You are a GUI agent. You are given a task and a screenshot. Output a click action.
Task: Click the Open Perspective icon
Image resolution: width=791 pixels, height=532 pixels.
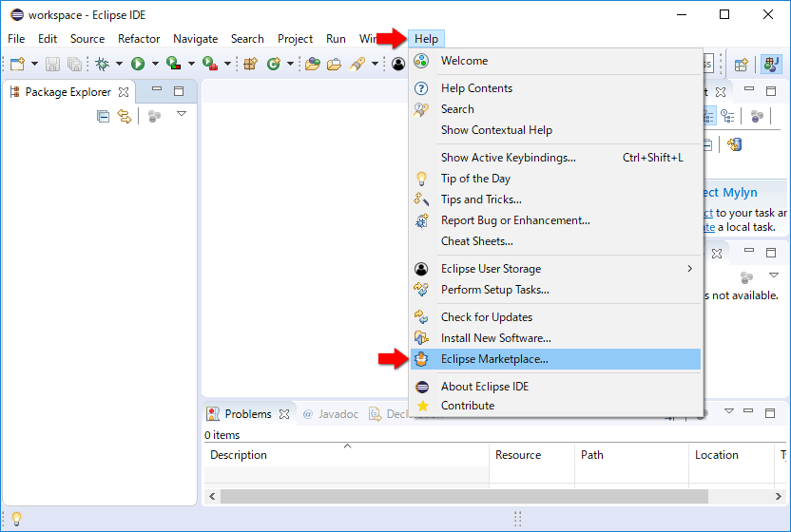[741, 64]
